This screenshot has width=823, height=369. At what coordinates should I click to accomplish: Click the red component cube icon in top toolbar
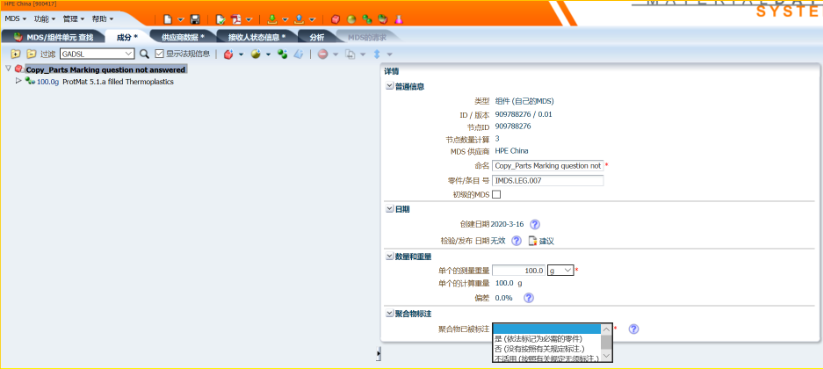pyautogui.click(x=335, y=19)
